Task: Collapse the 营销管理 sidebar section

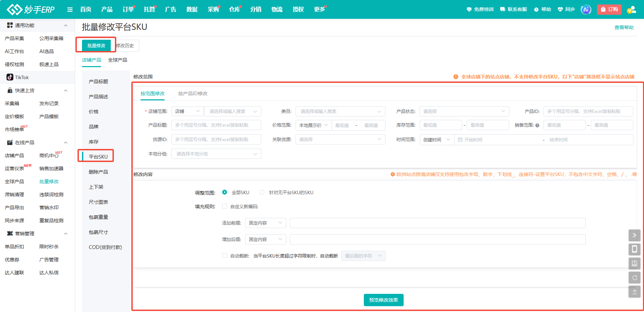Action: (66, 234)
